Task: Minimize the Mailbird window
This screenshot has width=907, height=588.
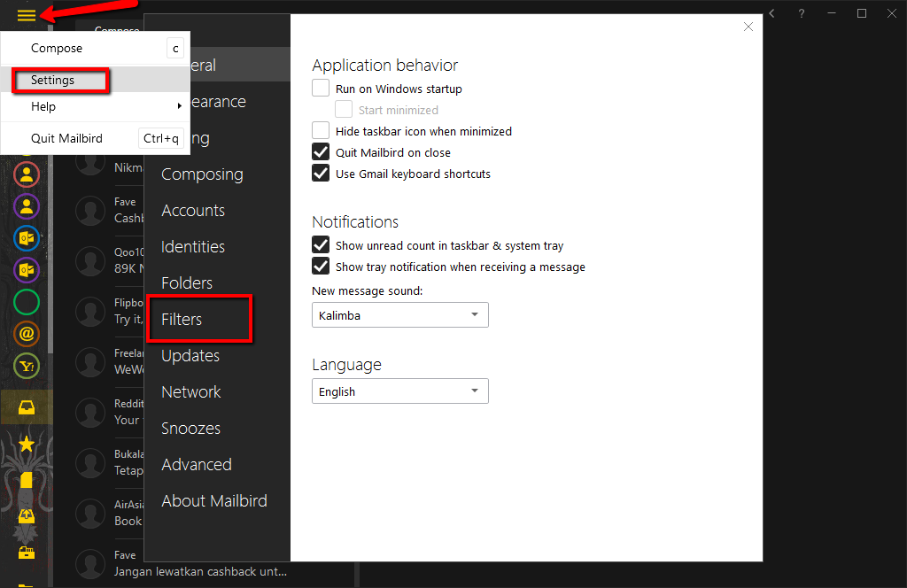Action: point(832,13)
